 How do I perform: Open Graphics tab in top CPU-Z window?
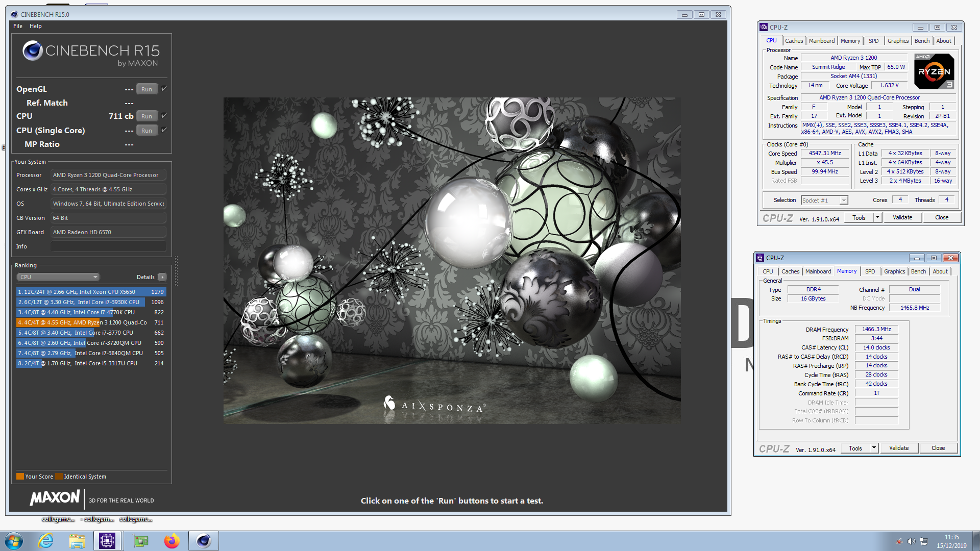tap(898, 41)
